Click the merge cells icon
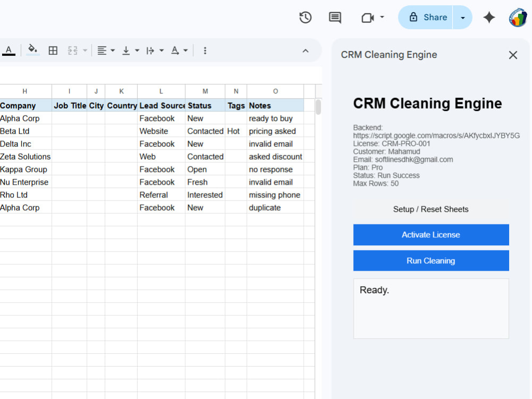The height and width of the screenshot is (399, 532). [72, 51]
